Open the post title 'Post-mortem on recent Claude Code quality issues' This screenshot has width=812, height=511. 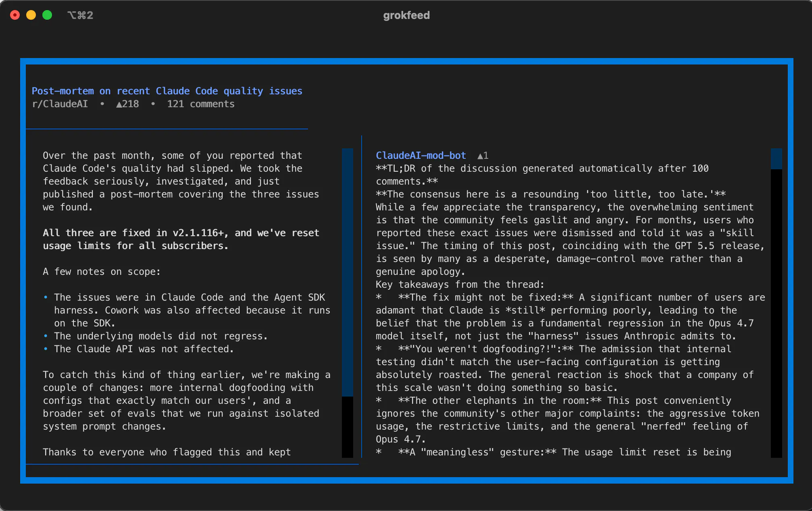pos(167,91)
